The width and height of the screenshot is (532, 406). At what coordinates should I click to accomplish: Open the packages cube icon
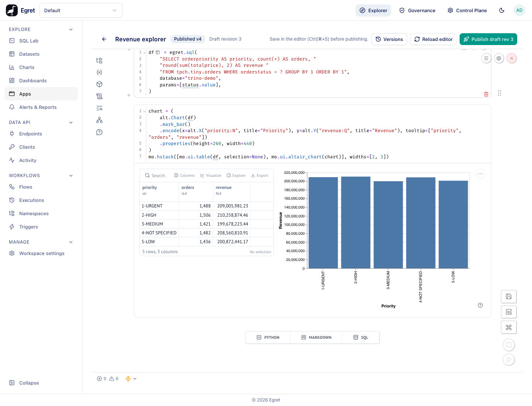pos(99,84)
